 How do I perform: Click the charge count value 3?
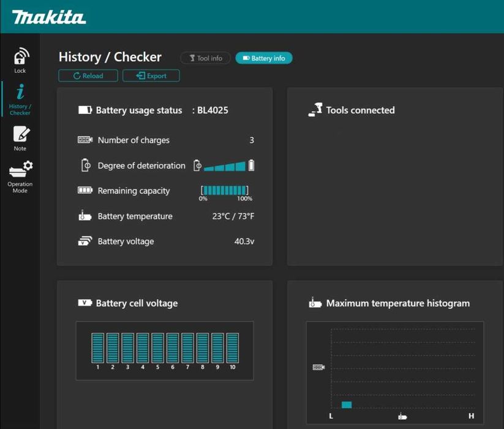pos(252,140)
